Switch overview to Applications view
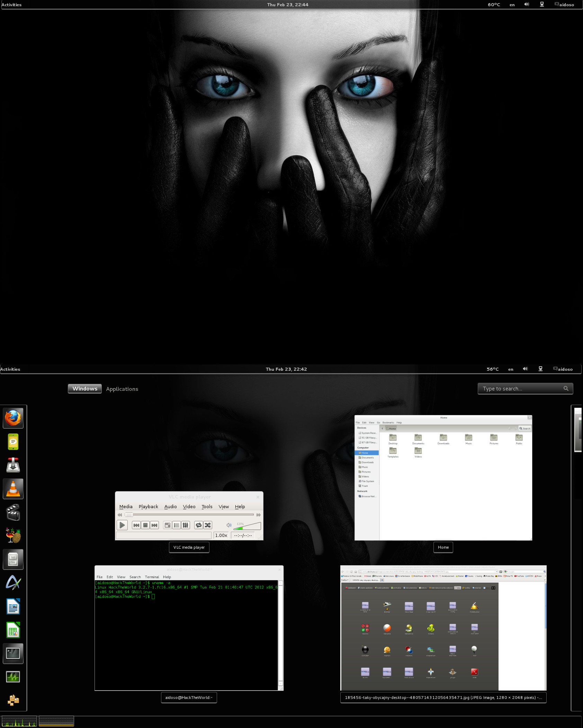This screenshot has width=583, height=728. pyautogui.click(x=122, y=389)
